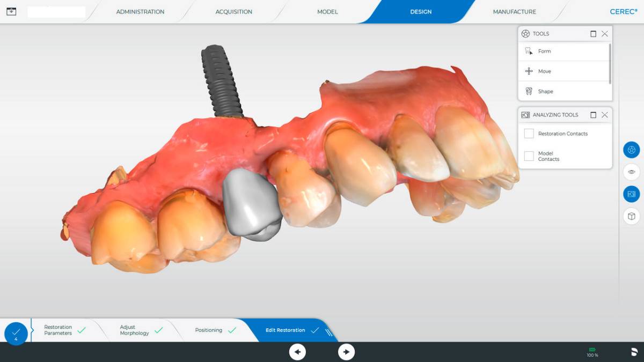Enable the Model Contacts checkbox
The width and height of the screenshot is (644, 362).
tap(529, 156)
